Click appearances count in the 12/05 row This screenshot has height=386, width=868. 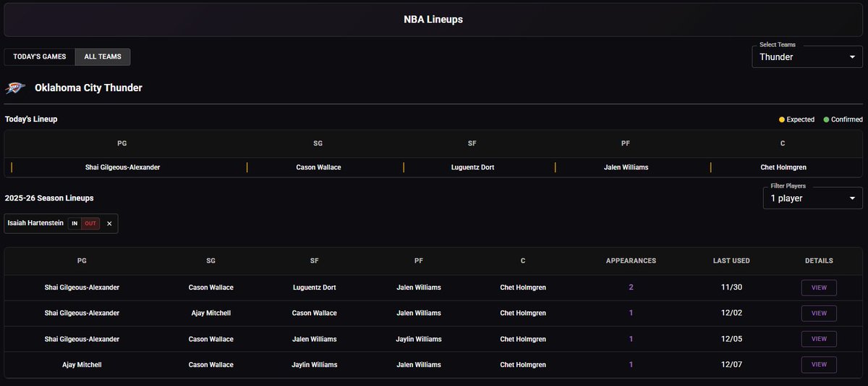click(x=631, y=339)
